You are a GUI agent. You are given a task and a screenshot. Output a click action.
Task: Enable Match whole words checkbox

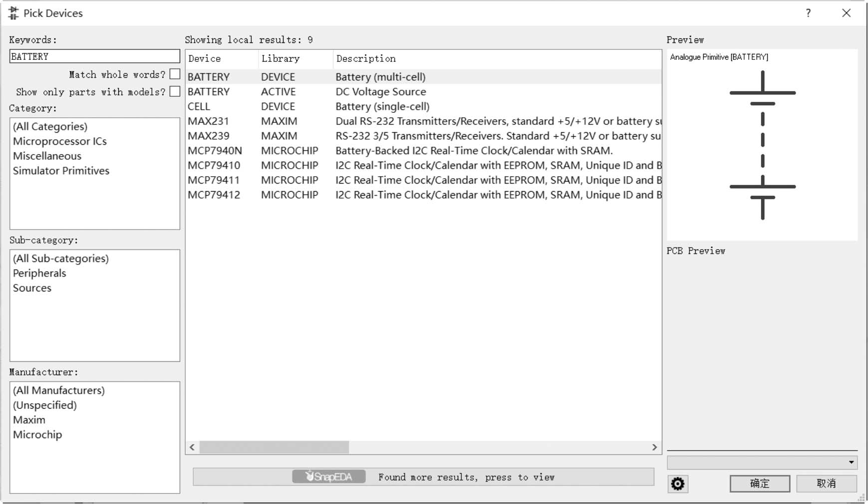175,74
